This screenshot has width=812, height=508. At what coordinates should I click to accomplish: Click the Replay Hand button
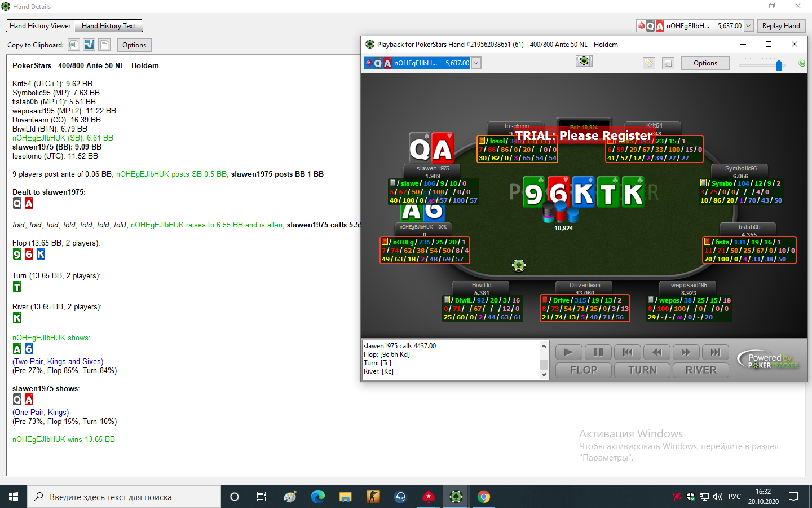click(781, 26)
